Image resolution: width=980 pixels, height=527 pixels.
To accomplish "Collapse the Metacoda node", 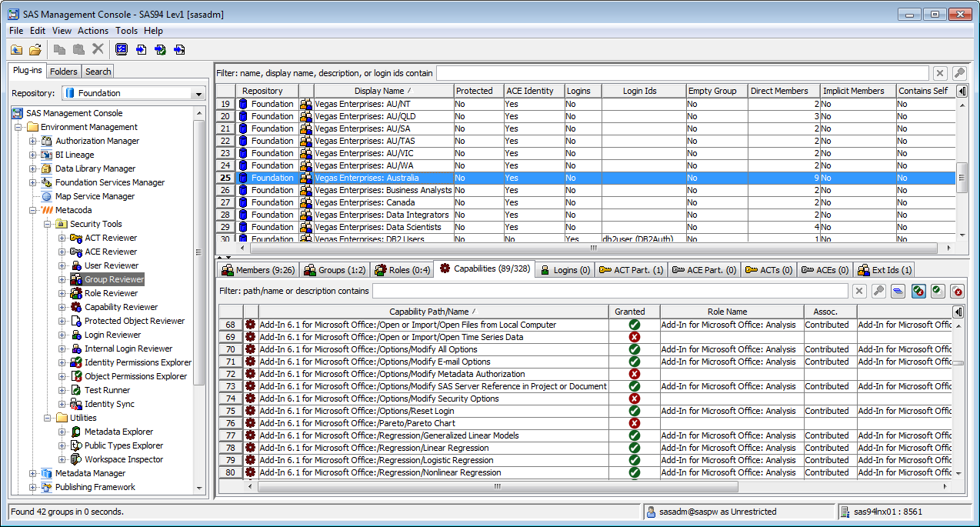I will 33,210.
